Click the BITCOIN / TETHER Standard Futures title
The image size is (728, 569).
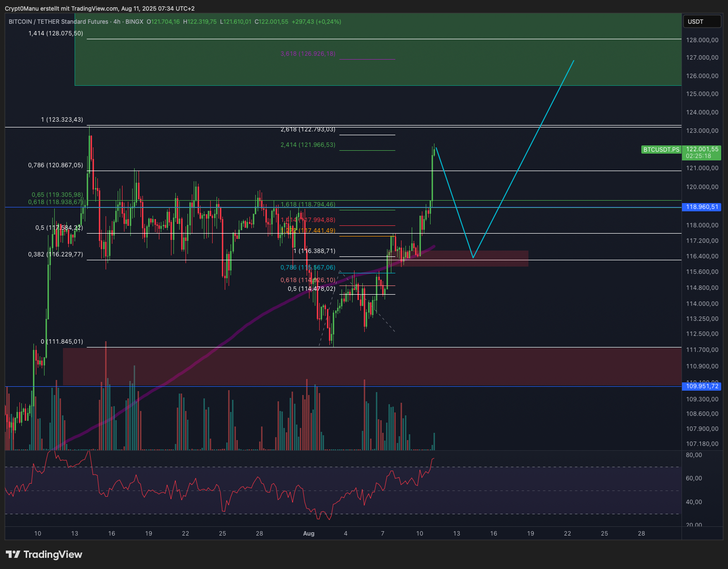pos(59,22)
